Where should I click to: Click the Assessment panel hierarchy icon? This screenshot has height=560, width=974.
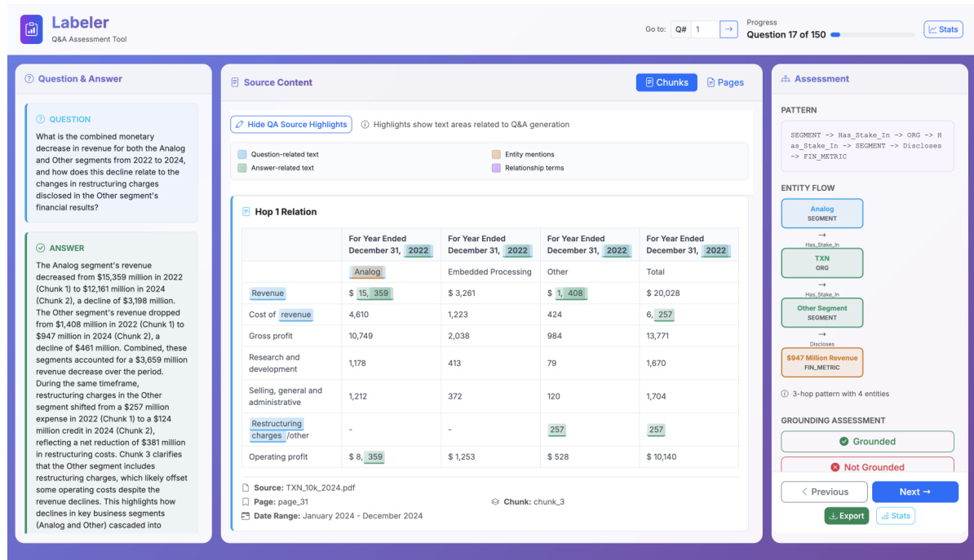click(786, 79)
